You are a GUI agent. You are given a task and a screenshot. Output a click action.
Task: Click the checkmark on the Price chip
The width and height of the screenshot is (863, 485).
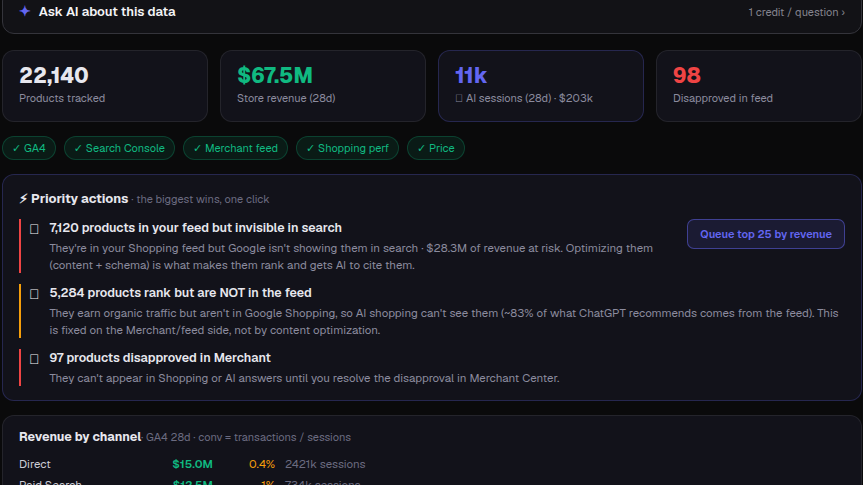421,148
